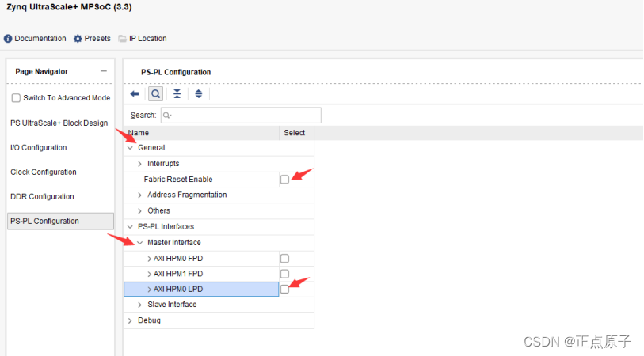Enable Switch To Advanced Mode checkbox
644x356 pixels.
pyautogui.click(x=16, y=98)
